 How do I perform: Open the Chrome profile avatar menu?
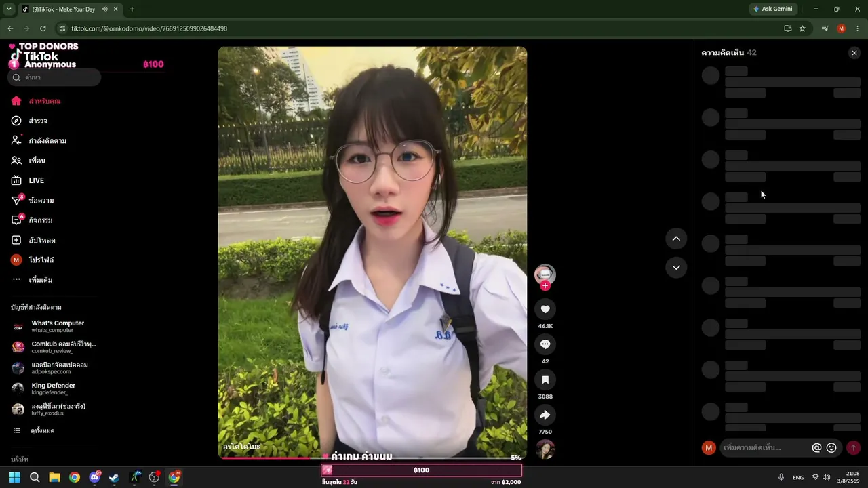tap(842, 28)
